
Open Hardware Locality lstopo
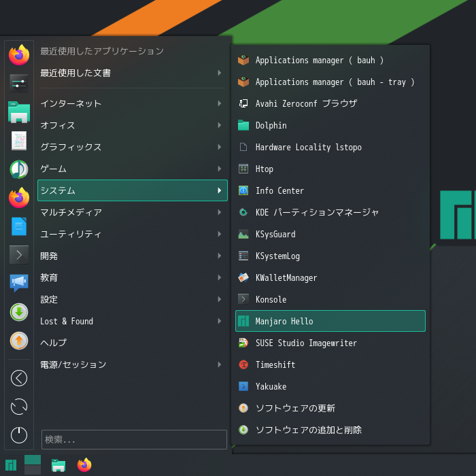(330, 148)
